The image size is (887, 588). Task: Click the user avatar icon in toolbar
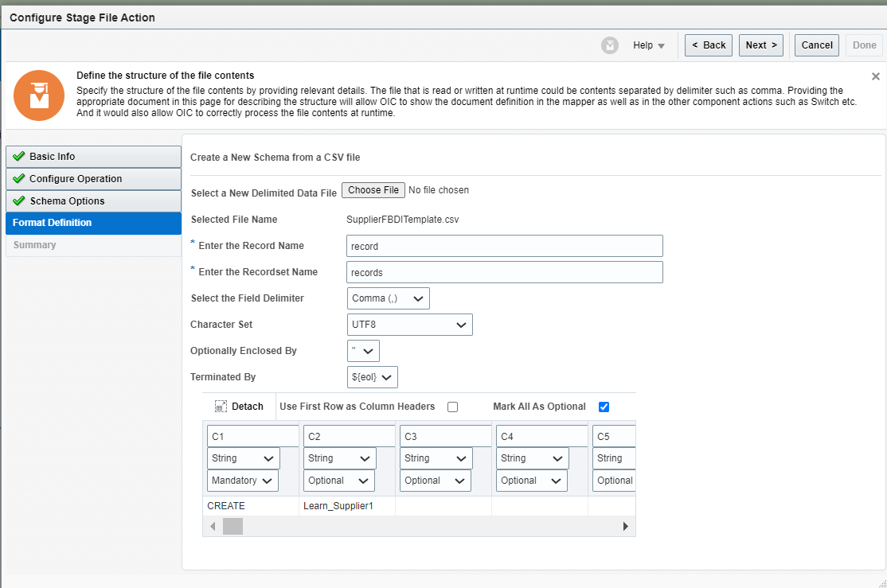click(x=609, y=45)
